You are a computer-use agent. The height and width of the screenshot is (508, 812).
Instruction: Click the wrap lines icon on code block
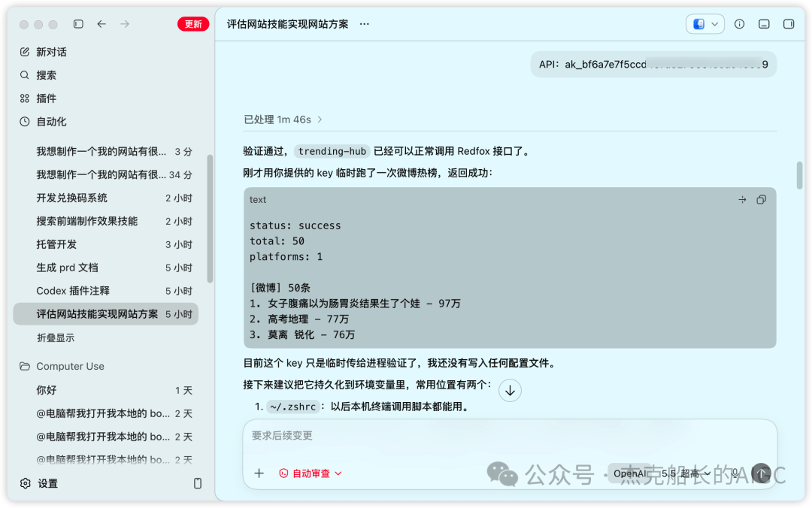(x=742, y=199)
